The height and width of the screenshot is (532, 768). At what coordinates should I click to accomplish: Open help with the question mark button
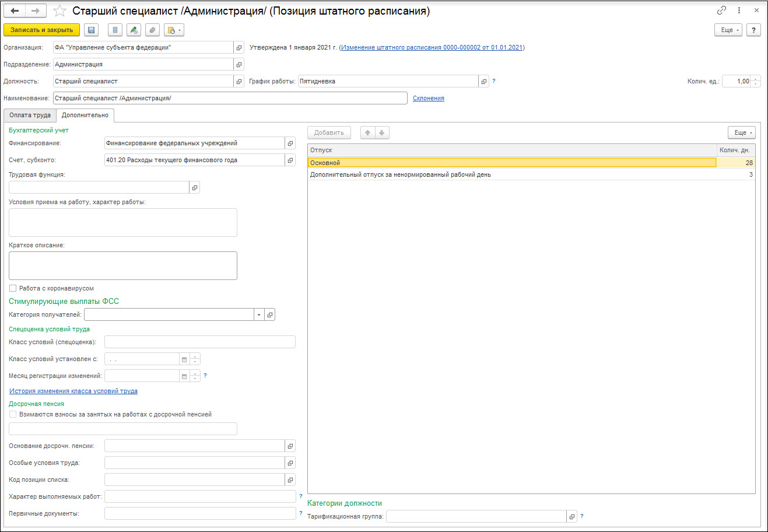[754, 30]
